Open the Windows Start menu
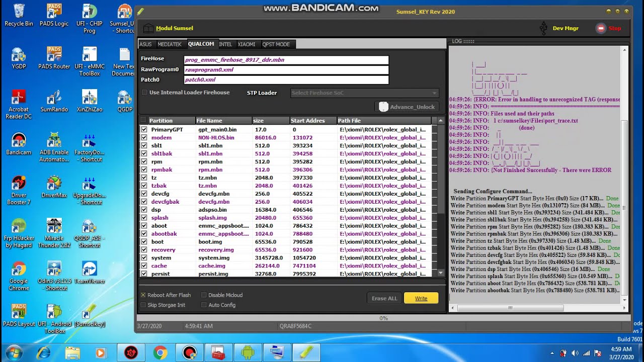Viewport: 644px width, 362px height. coord(14,352)
